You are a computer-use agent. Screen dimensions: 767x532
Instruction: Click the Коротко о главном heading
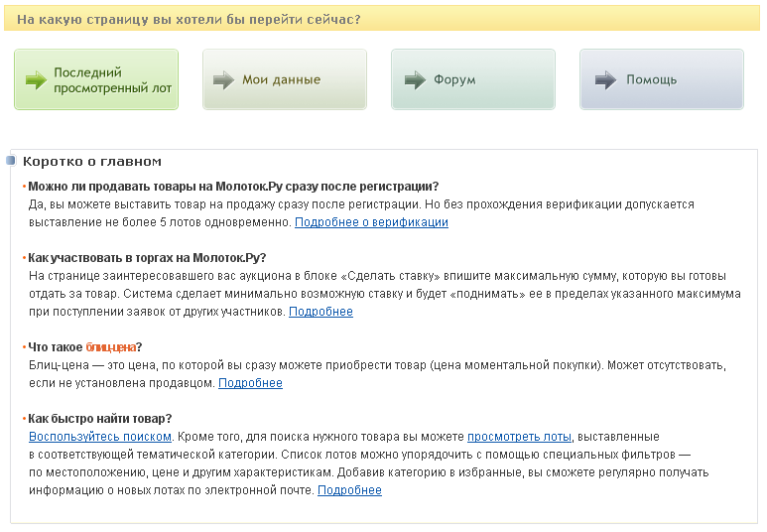92,162
